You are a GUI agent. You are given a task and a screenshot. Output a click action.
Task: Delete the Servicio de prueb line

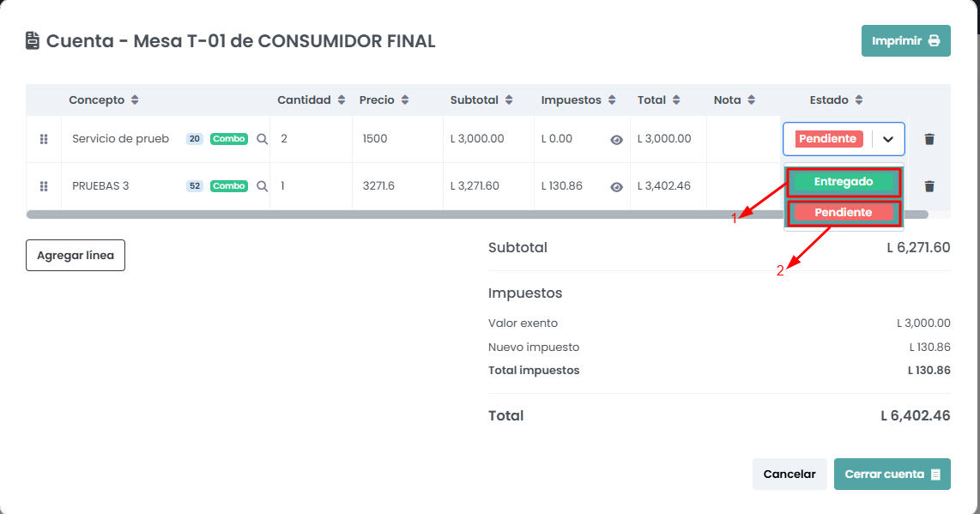pos(929,139)
